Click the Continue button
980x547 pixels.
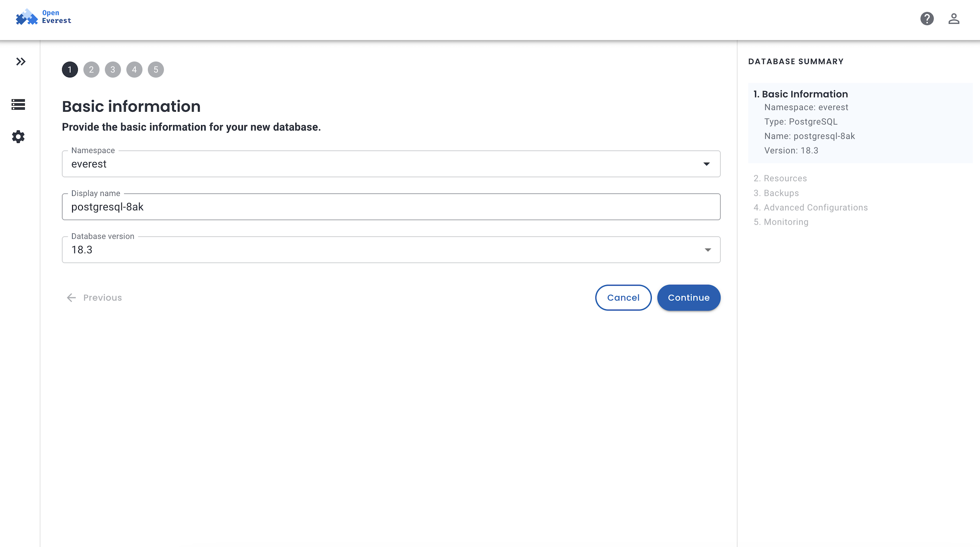coord(689,298)
